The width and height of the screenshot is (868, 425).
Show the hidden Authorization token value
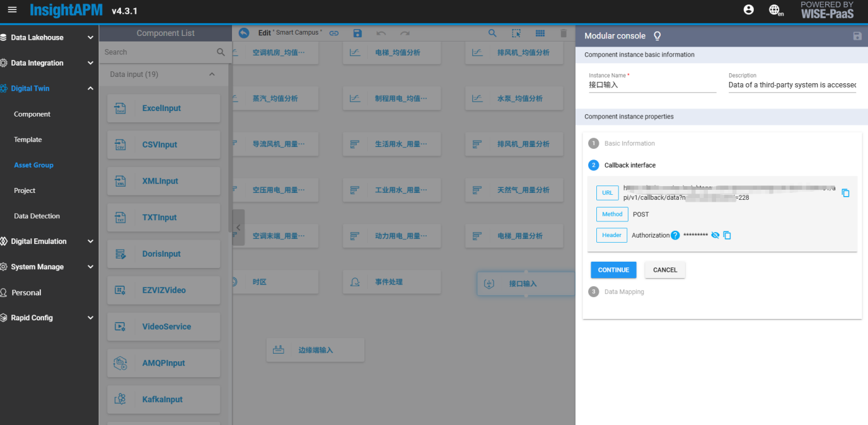point(715,235)
